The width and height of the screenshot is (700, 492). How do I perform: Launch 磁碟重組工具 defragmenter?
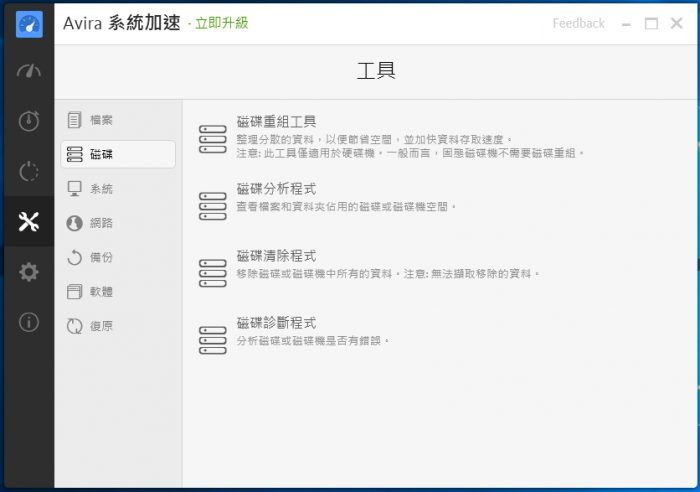click(x=276, y=121)
